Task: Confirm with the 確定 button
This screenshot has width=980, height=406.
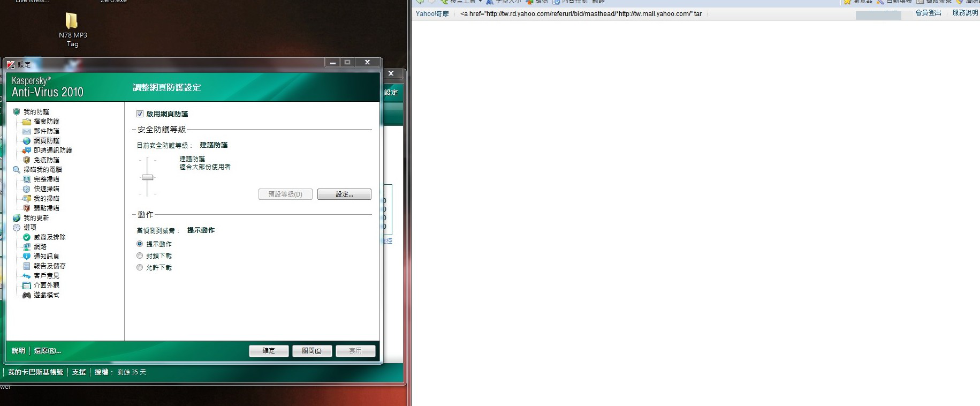Action: click(x=269, y=351)
